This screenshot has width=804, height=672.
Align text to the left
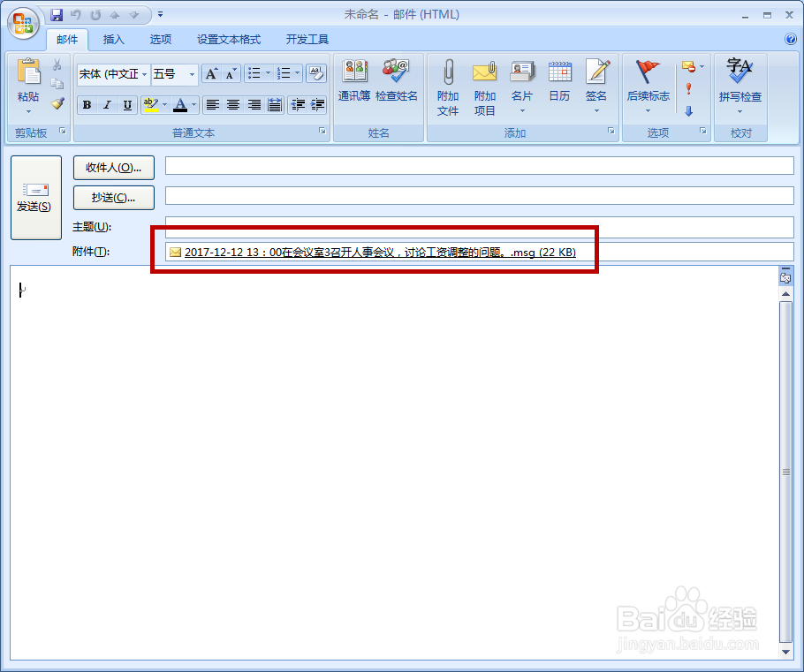tap(212, 105)
